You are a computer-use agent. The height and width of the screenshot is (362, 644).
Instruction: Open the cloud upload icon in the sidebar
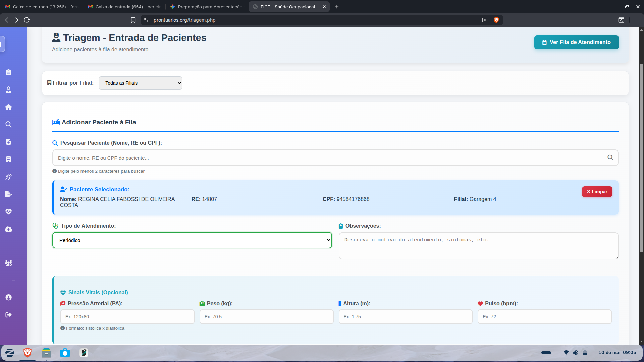coord(9,229)
